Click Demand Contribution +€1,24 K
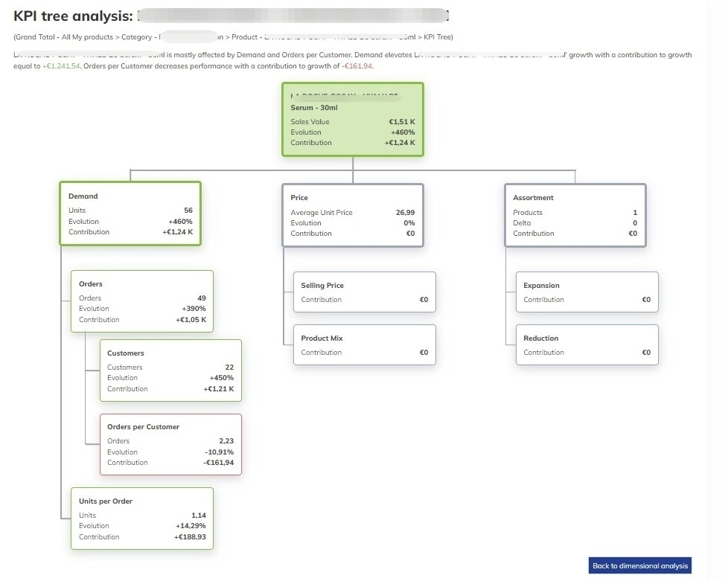Viewport: 728px width, 581px height. coord(177,232)
